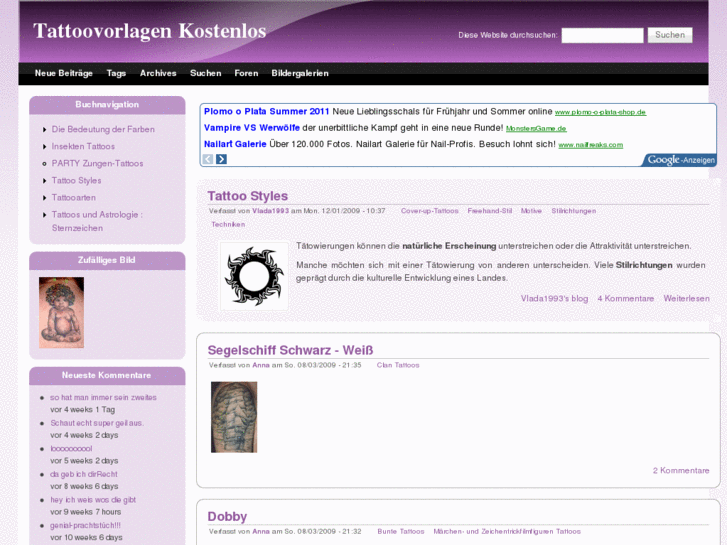Select the Freehand-Stil tag
This screenshot has width=727, height=545.
click(490, 211)
